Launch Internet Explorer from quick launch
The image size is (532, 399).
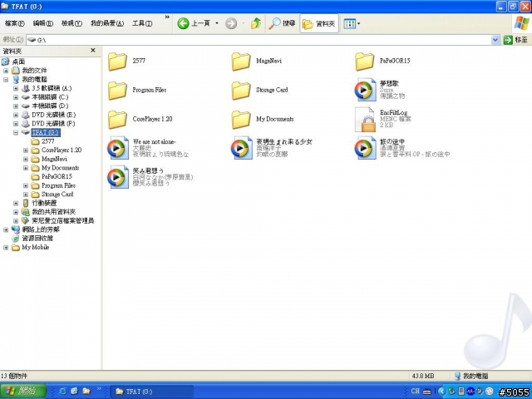(x=63, y=392)
